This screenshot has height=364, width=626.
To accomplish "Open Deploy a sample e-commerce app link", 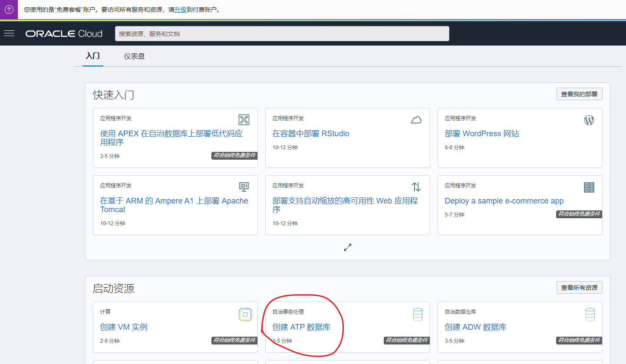I will tap(504, 201).
